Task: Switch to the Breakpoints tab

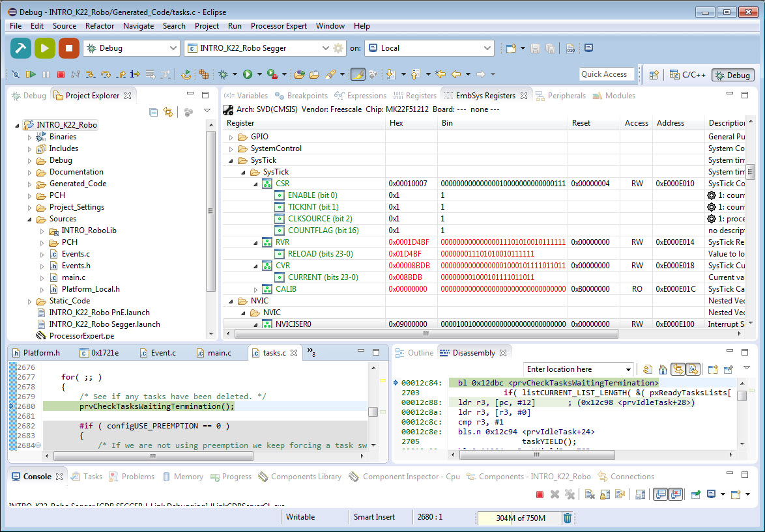Action: 302,96
